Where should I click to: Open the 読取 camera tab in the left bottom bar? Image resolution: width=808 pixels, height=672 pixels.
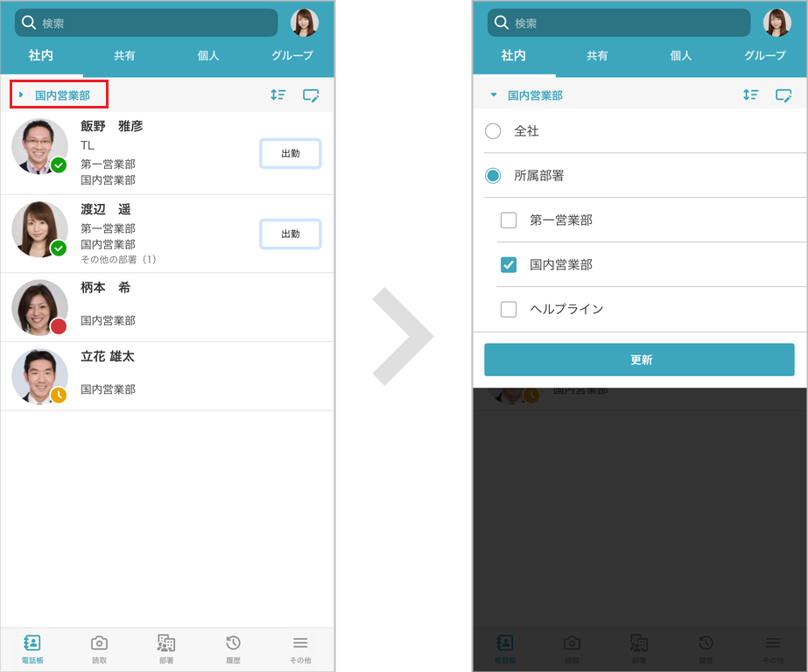coord(99,649)
